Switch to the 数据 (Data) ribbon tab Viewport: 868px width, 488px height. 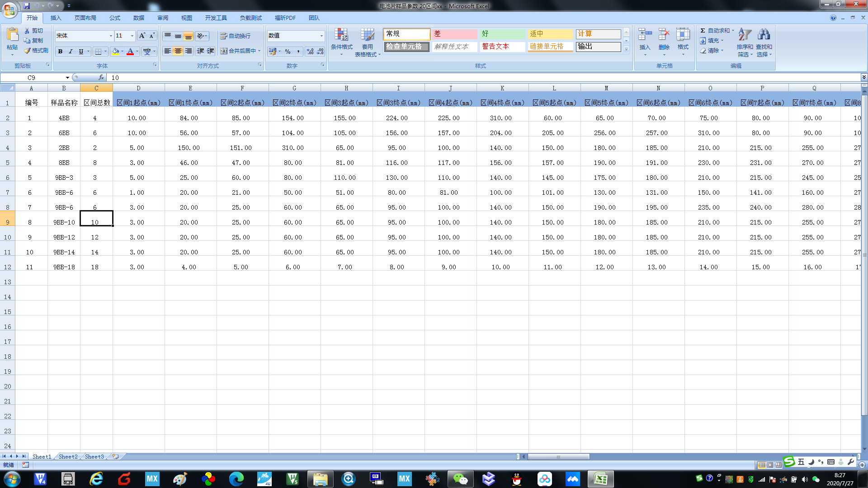click(139, 18)
